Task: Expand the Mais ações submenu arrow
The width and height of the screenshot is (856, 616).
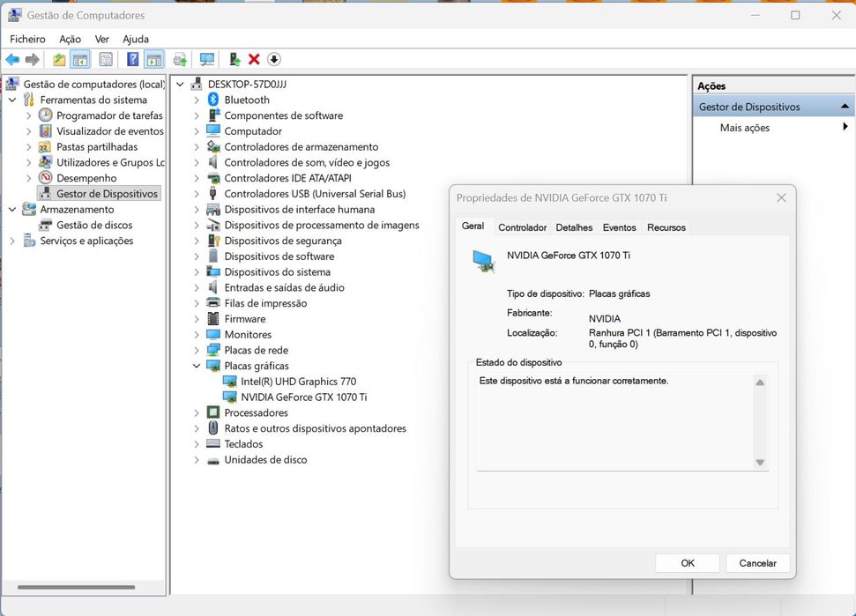Action: (845, 127)
